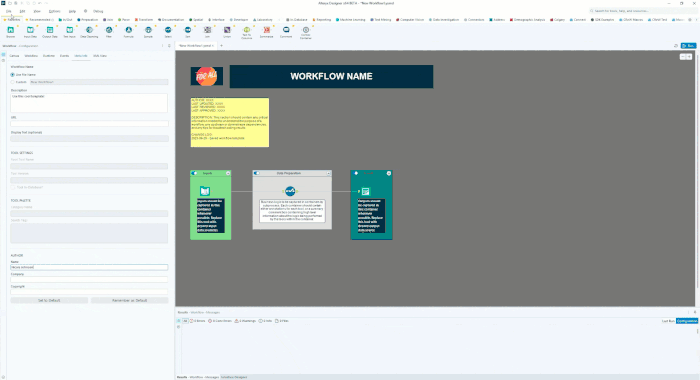The width and height of the screenshot is (700, 380).
Task: Toggle the Data Preparation container on or off
Action: click(256, 173)
